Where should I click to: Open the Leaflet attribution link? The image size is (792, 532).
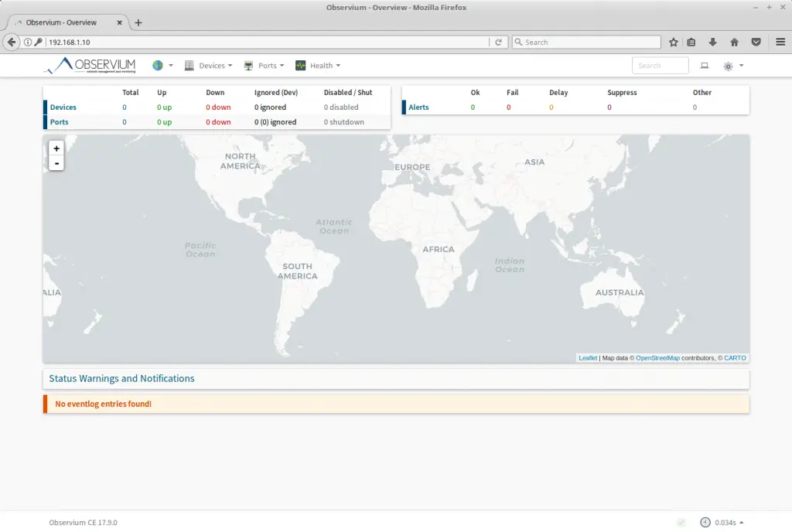pos(588,358)
